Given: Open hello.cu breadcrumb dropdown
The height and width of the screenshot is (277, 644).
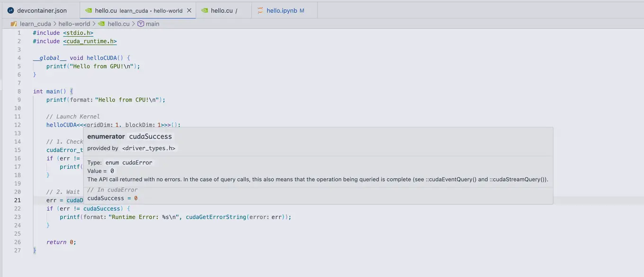Looking at the screenshot, I should [118, 24].
